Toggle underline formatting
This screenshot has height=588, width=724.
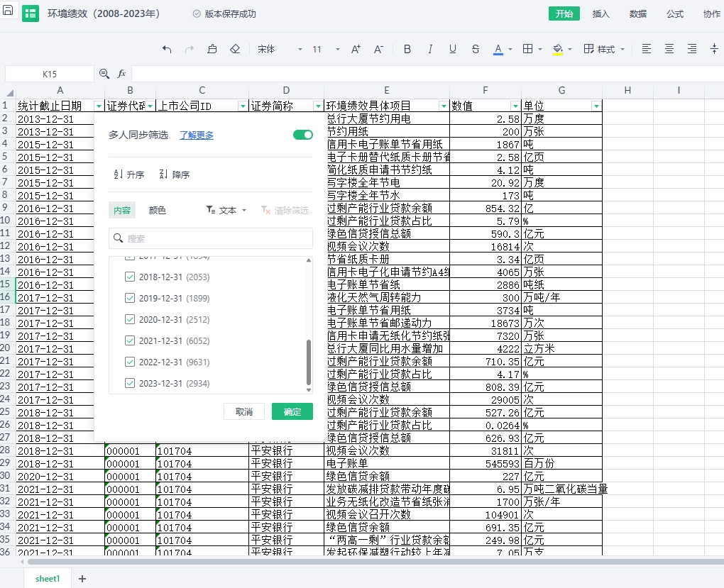(453, 49)
